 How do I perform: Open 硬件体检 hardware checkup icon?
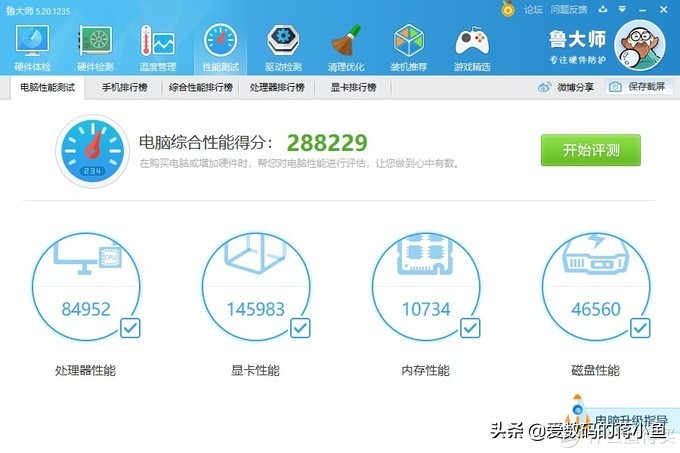tap(33, 48)
